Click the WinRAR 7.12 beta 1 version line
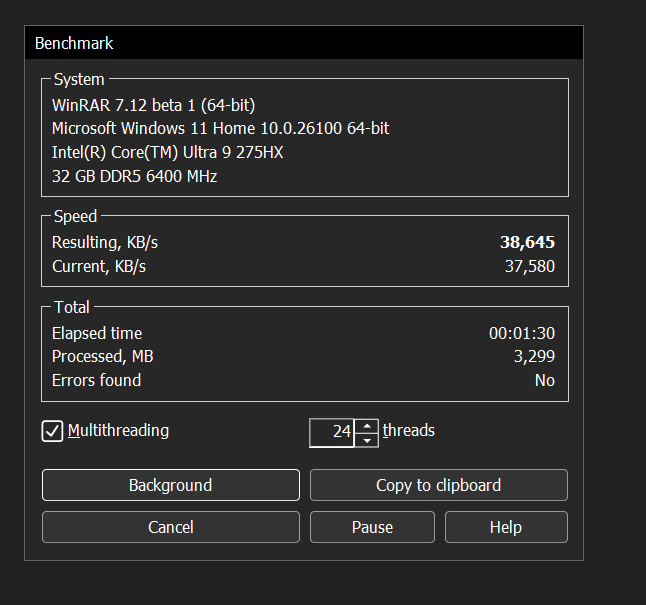646x605 pixels. click(x=154, y=106)
